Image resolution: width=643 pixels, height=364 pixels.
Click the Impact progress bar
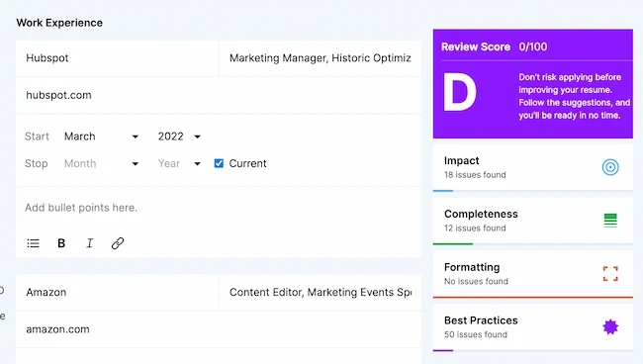[532, 191]
